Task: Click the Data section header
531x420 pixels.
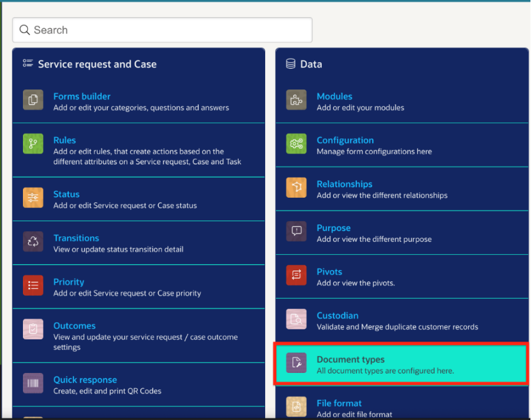Action: click(311, 64)
